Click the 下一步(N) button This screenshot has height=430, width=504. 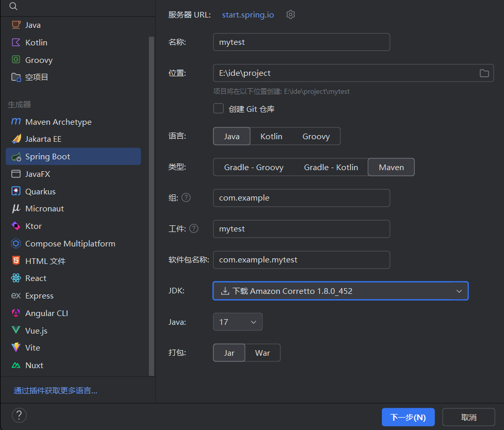[408, 417]
